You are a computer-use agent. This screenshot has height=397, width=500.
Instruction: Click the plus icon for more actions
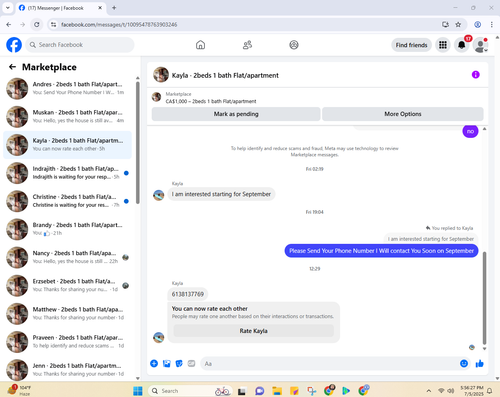(x=154, y=363)
